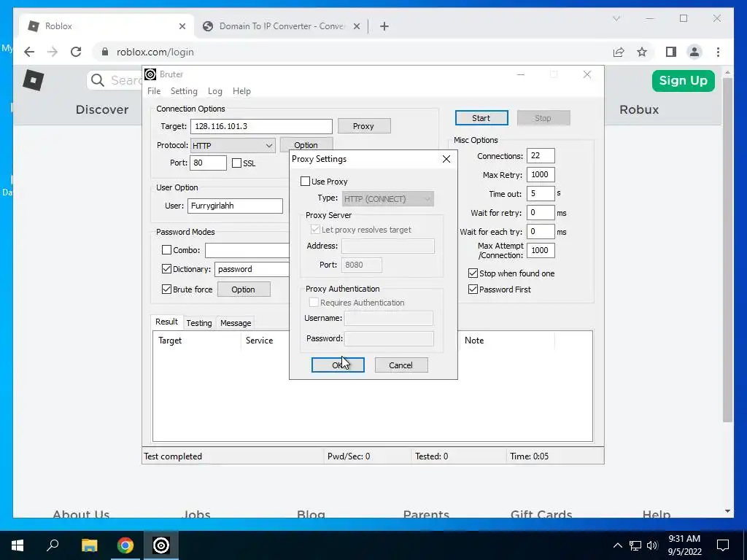Click the Sign Up button on Roblox
The image size is (747, 560).
683,80
